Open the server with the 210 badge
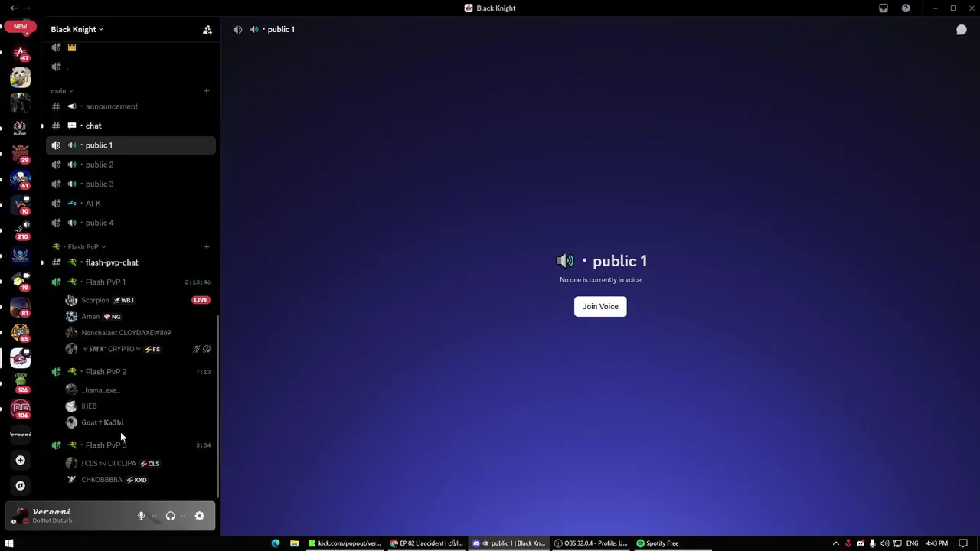This screenshot has height=551, width=980. point(21,230)
